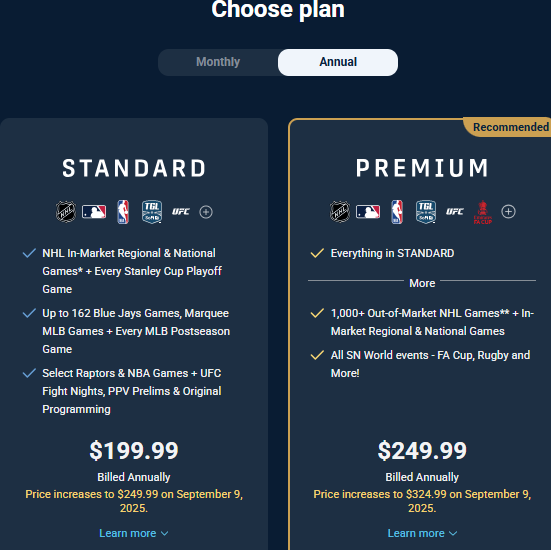
Task: Click the FA Cup logo in Premium plan
Action: coord(483,212)
